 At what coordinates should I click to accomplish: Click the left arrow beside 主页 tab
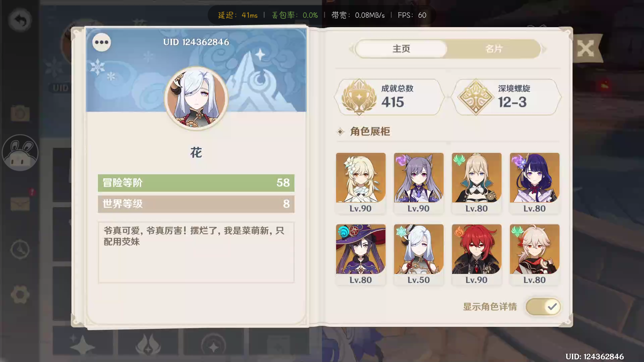click(351, 49)
